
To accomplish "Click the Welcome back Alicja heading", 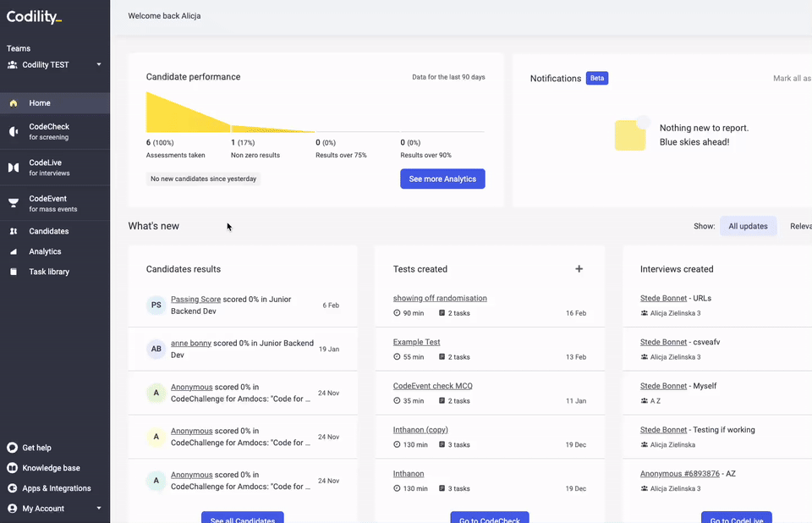I will pyautogui.click(x=165, y=16).
